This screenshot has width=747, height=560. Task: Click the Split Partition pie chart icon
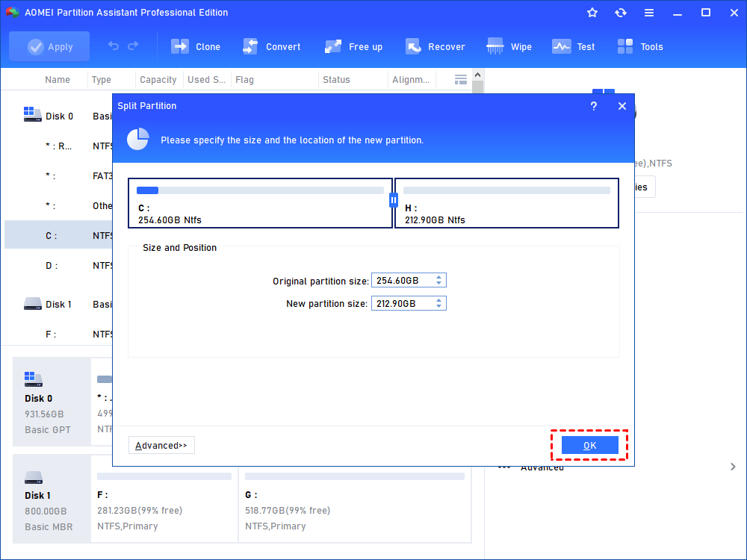coord(137,139)
